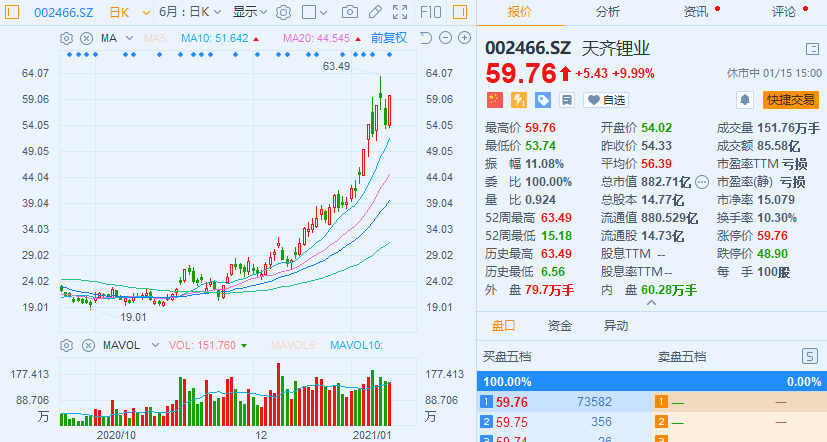Open the 日K period dropdown arrow
This screenshot has height=442, width=827.
pyautogui.click(x=146, y=13)
